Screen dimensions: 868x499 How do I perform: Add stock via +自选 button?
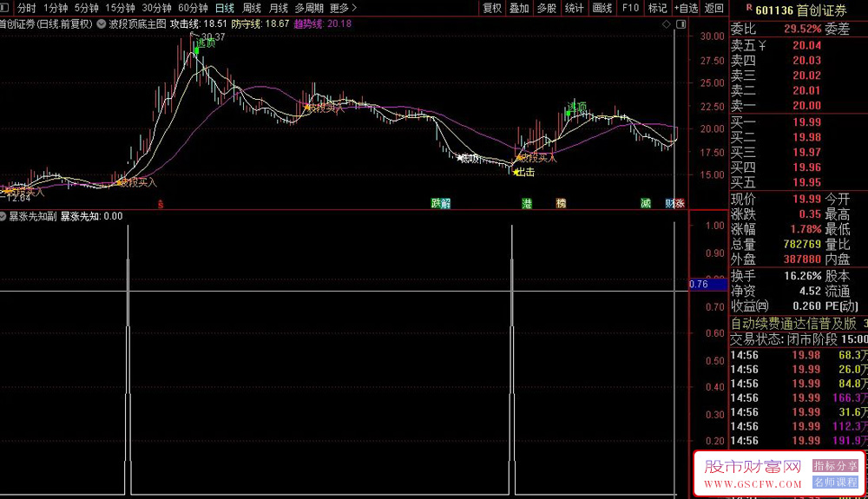(x=687, y=9)
